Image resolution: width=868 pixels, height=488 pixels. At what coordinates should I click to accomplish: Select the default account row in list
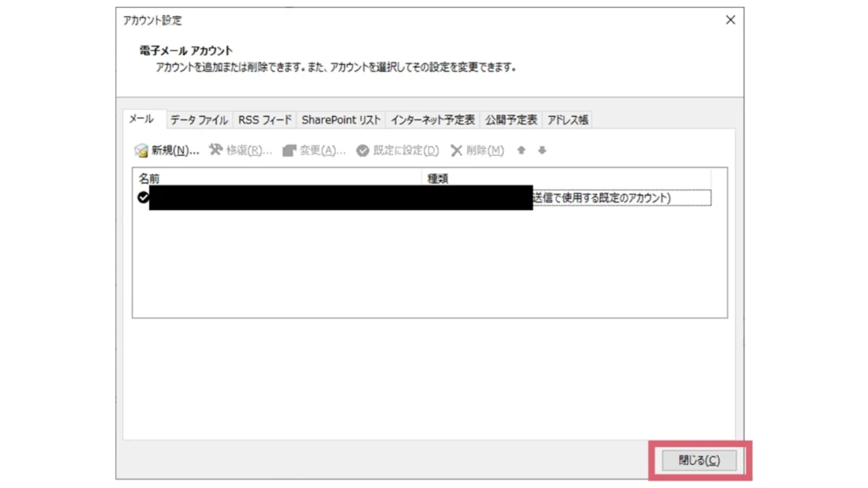point(424,197)
